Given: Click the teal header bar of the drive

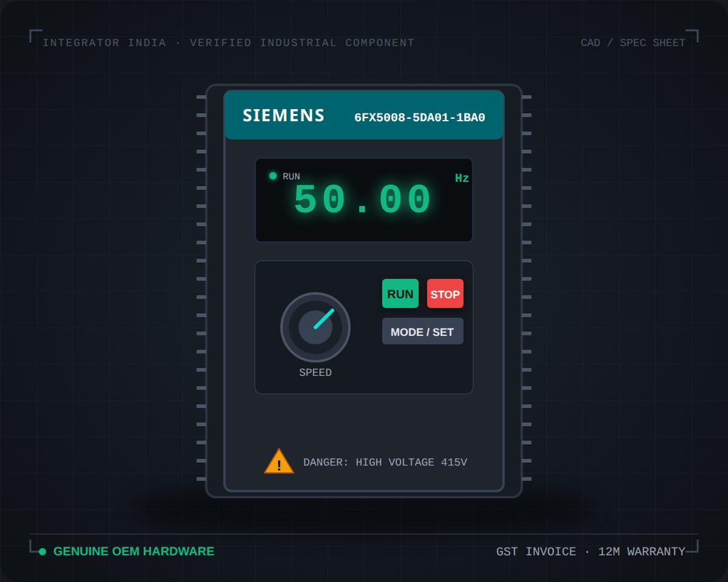Looking at the screenshot, I should click(x=364, y=115).
